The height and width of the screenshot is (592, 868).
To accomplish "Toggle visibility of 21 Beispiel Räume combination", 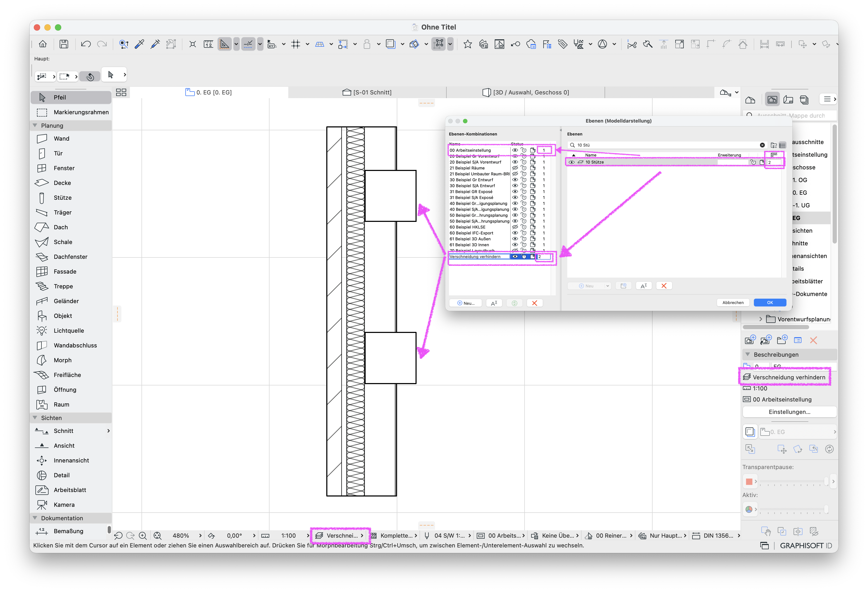I will (x=515, y=168).
